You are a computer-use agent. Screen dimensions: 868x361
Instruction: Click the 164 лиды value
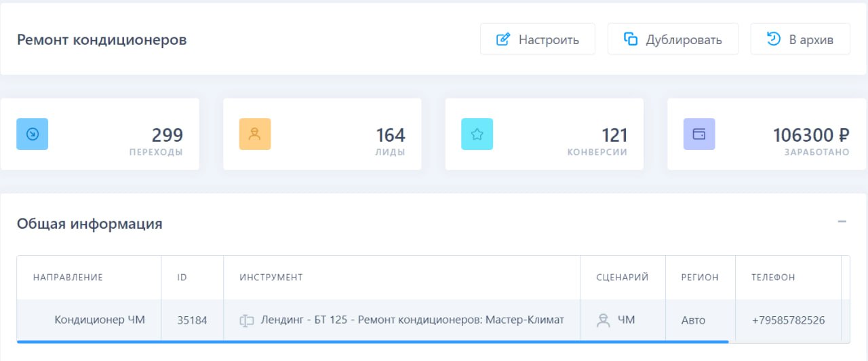[x=391, y=135]
